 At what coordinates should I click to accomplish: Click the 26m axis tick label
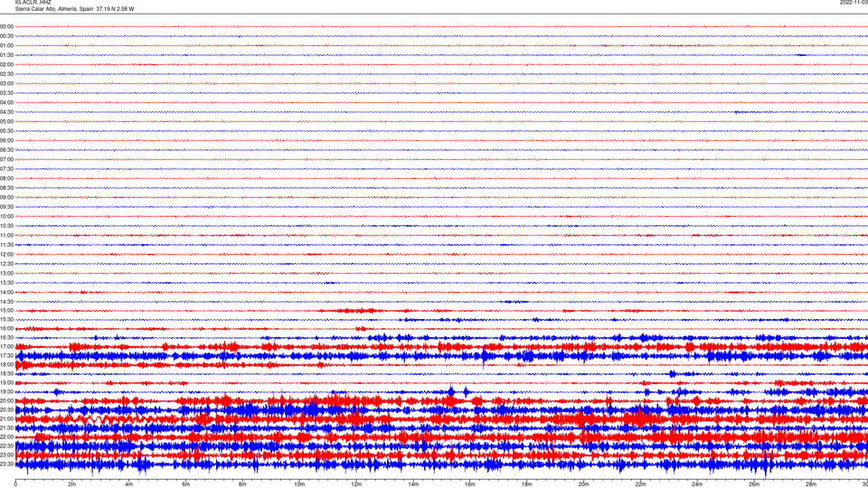click(754, 484)
